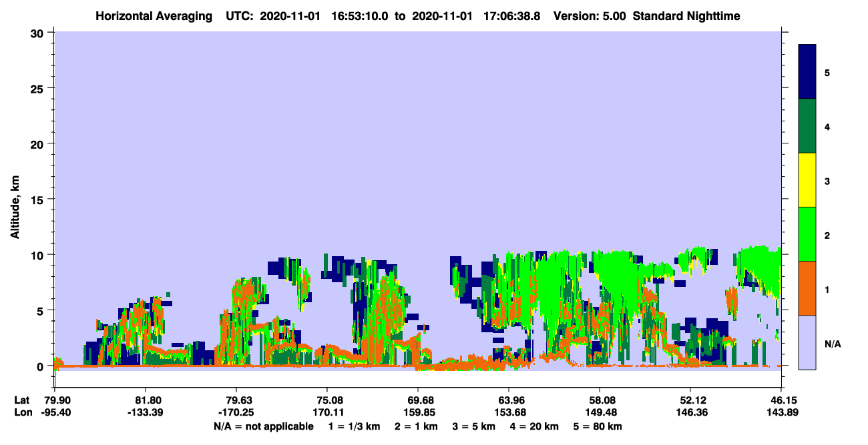Click the altitude tick label 10

coord(38,255)
